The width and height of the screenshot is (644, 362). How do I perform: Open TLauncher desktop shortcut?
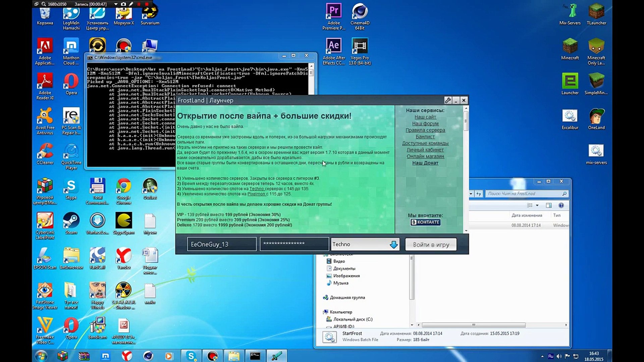click(x=596, y=13)
